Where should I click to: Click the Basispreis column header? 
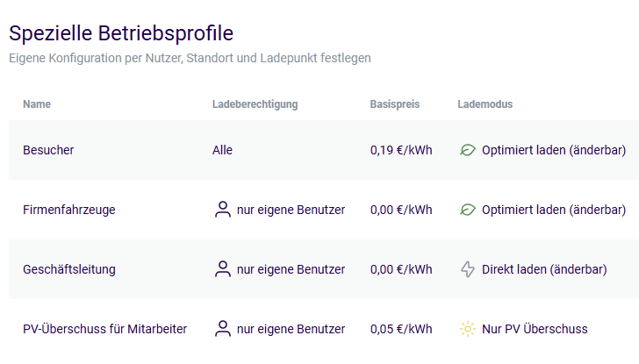click(x=394, y=104)
